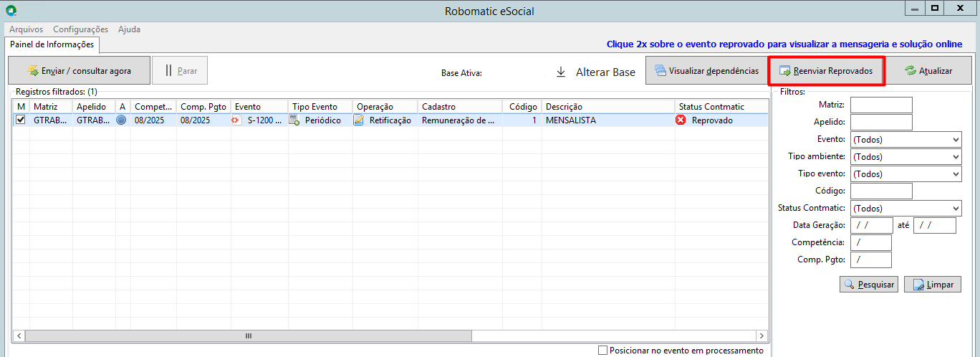Image resolution: width=980 pixels, height=357 pixels.
Task: Sort by the Operação column header
Action: [385, 107]
